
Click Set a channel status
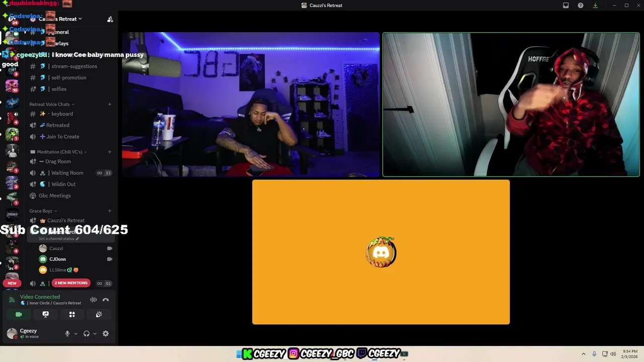[58, 239]
